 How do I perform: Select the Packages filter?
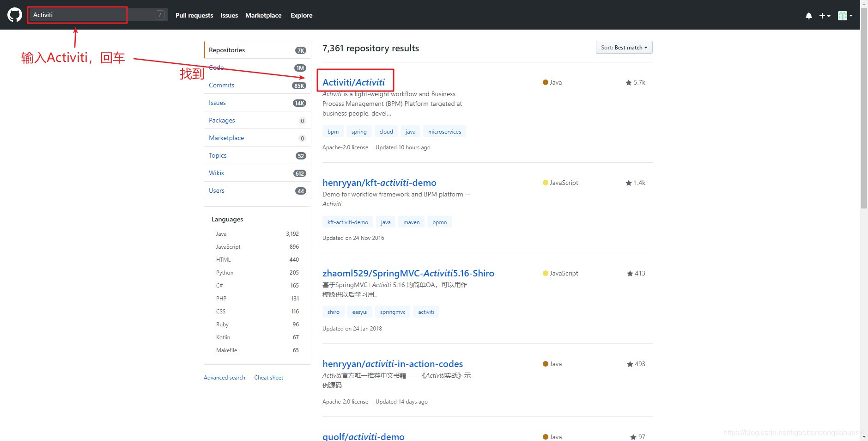click(x=257, y=120)
